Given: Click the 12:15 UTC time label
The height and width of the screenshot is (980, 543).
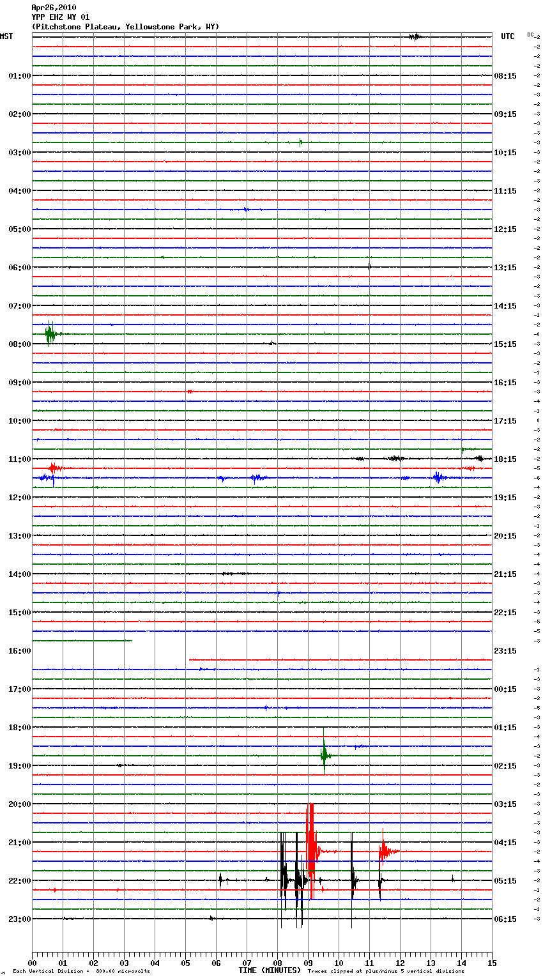Looking at the screenshot, I should click(x=505, y=229).
